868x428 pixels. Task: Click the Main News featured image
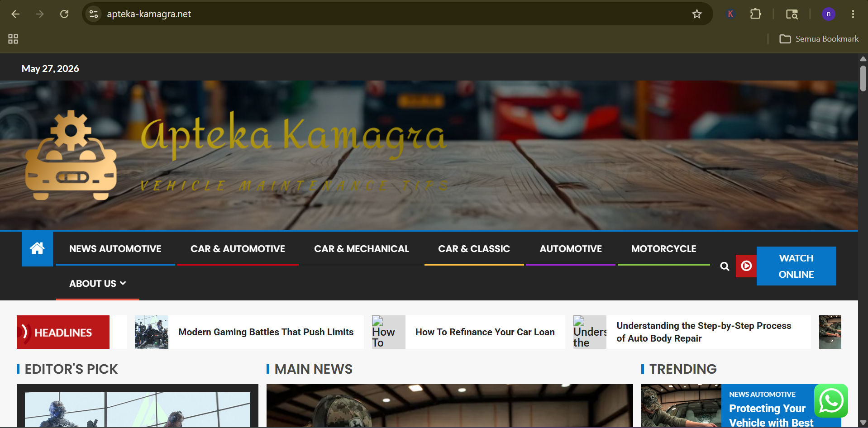coord(449,405)
